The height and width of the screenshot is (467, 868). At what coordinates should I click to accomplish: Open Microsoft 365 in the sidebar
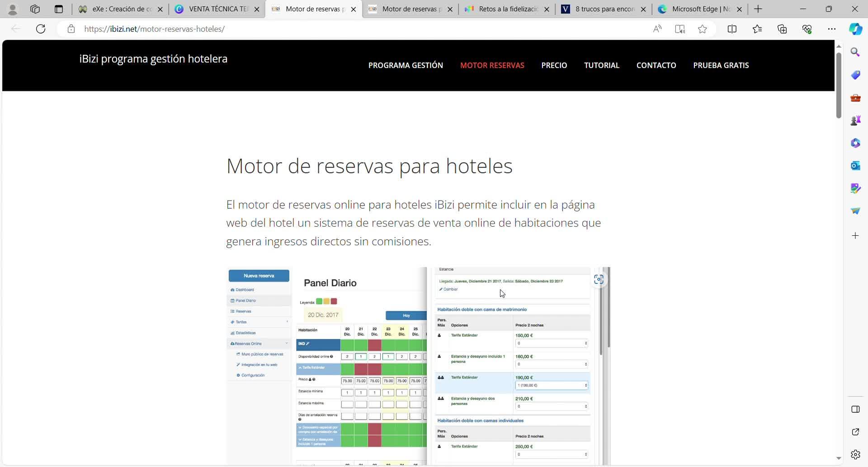coord(855,143)
